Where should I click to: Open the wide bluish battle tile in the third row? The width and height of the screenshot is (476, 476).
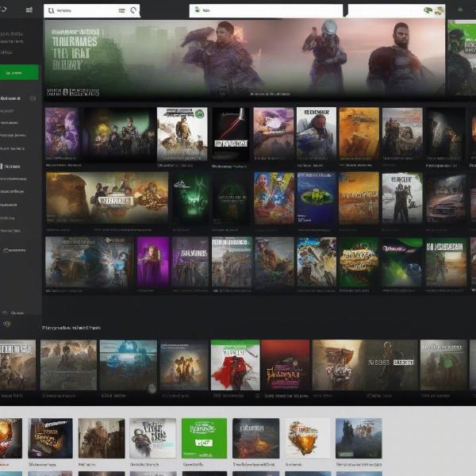[x=89, y=262]
